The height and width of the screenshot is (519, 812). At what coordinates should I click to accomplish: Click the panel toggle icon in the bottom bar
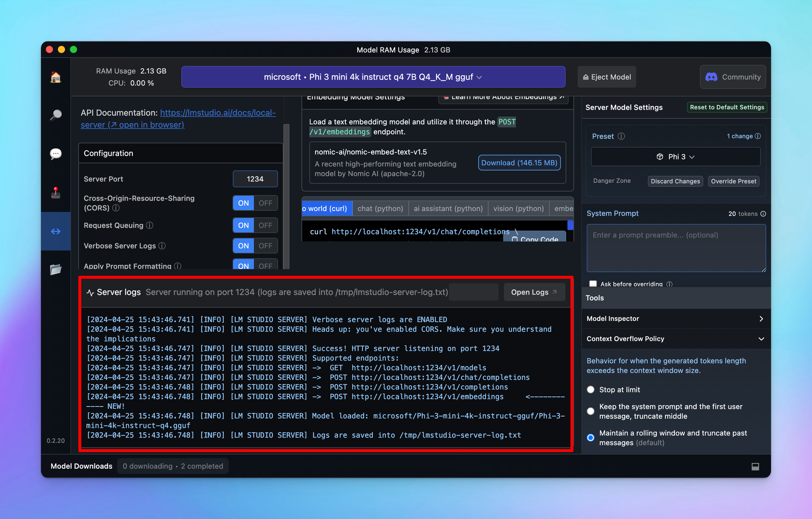click(x=755, y=467)
